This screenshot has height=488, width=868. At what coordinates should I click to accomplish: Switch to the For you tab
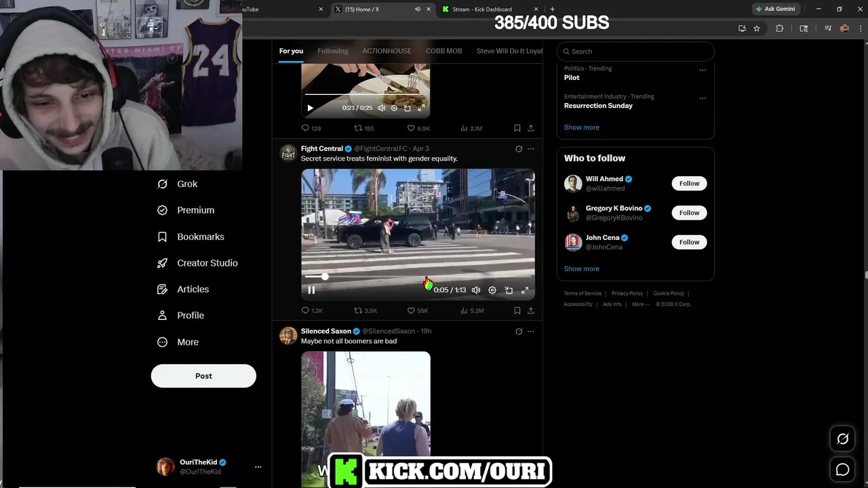(291, 51)
